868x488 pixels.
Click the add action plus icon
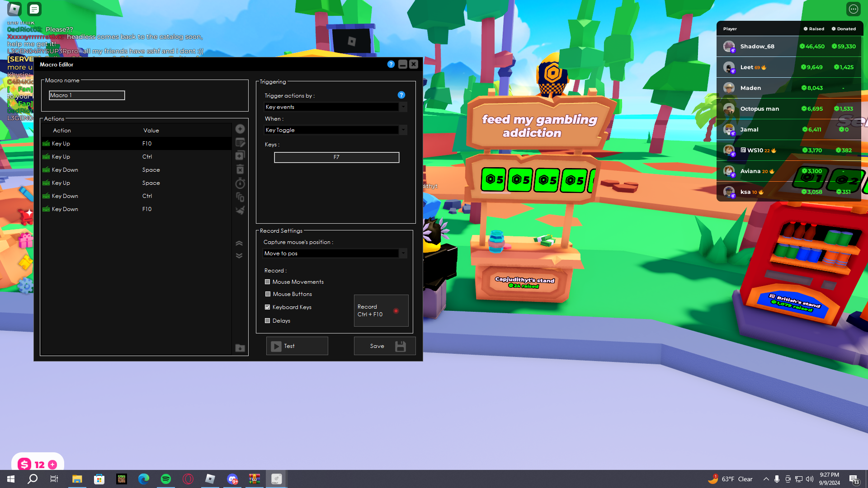(x=240, y=129)
